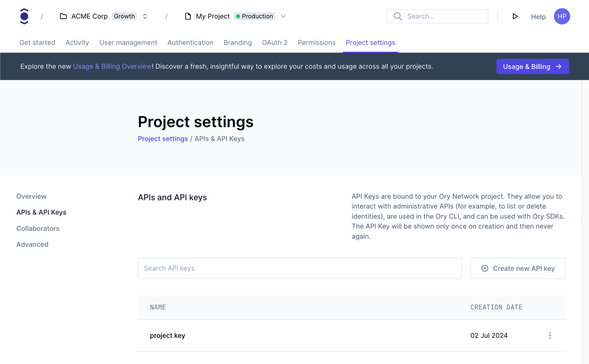Click the Growth plan badge
The image size is (589, 364).
point(125,16)
